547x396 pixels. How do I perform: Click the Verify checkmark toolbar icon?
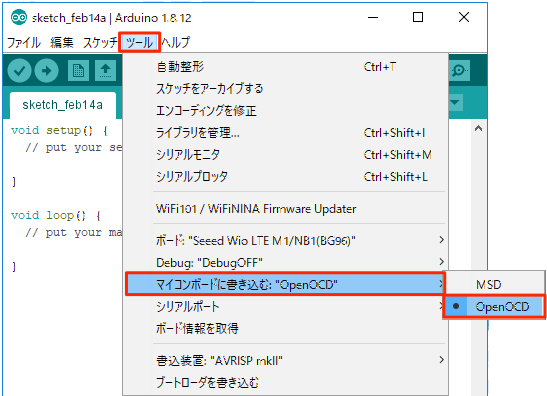(x=20, y=71)
